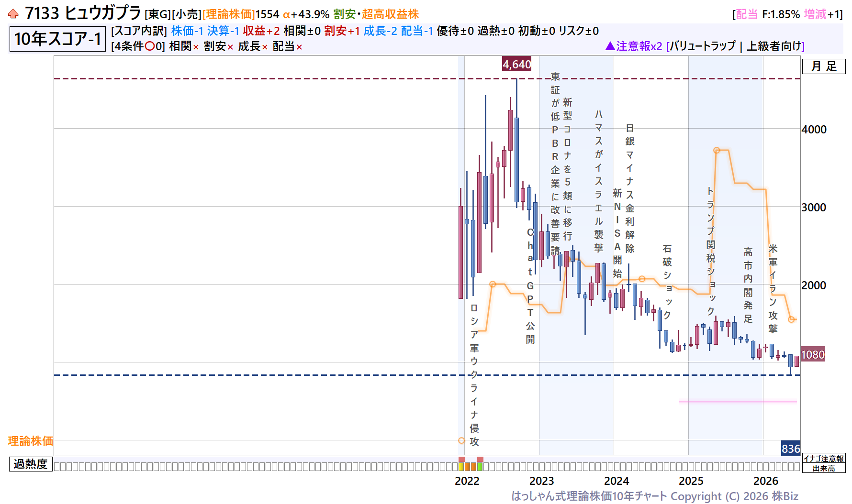Click the 1080 current price label

click(x=813, y=354)
